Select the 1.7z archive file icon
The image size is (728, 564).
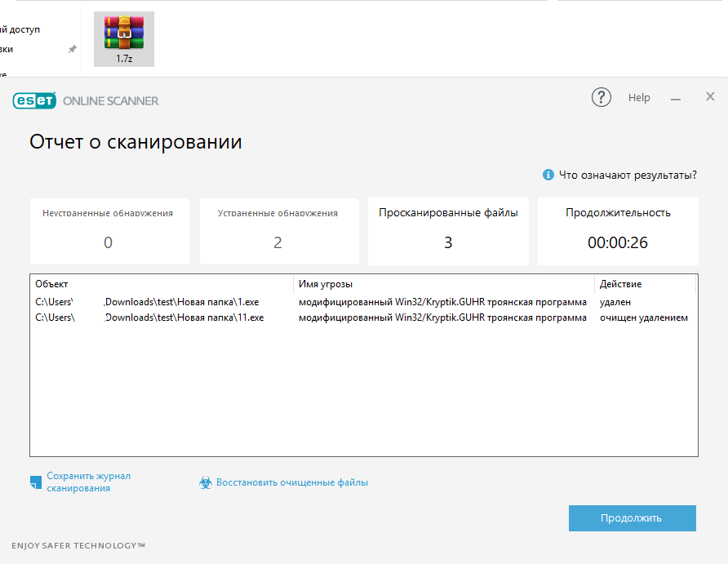[124, 39]
